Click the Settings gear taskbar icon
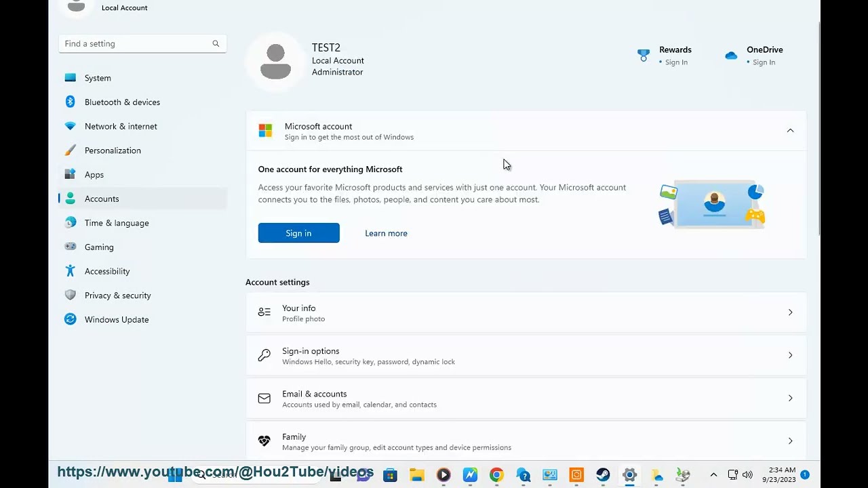The width and height of the screenshot is (868, 488). click(630, 475)
